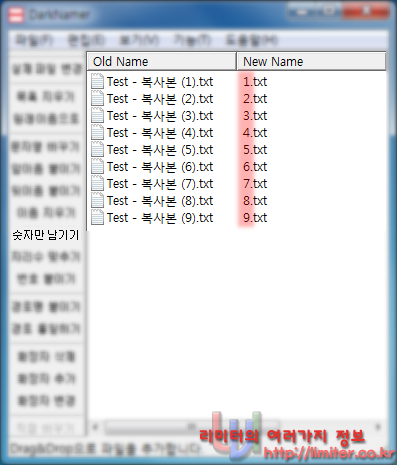This screenshot has width=397, height=465.
Task: Click the 번호 붙이기 button
Action: pos(46,279)
